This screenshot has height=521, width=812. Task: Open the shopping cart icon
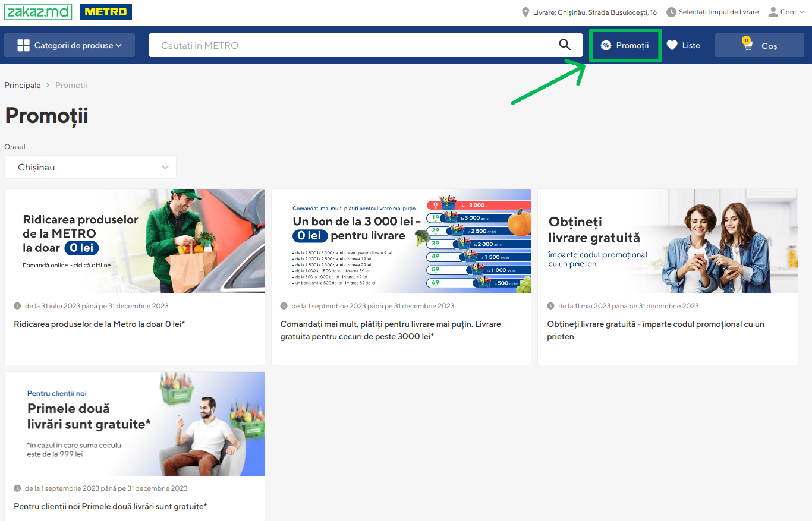point(748,46)
